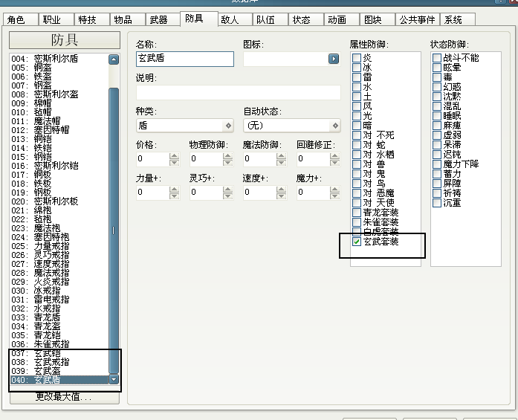Click the 说明 description field
Image resolution: width=518 pixels, height=420 pixels.
click(x=238, y=92)
